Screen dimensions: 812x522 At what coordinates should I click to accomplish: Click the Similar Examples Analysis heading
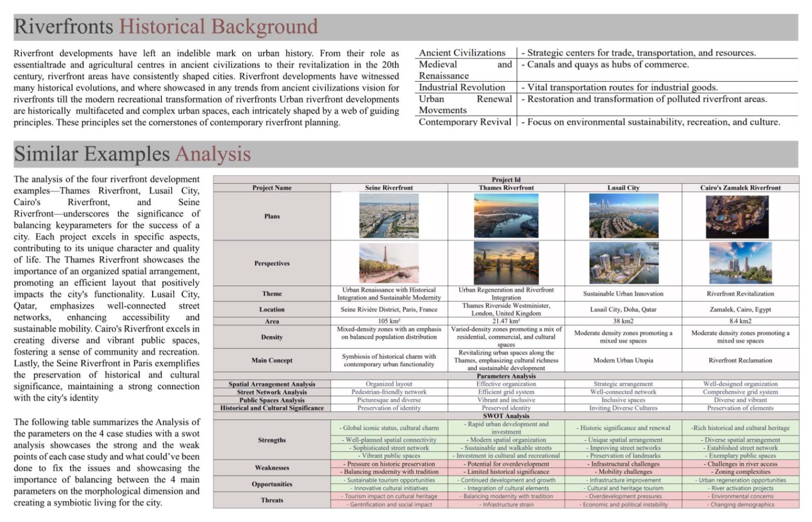[x=132, y=154]
